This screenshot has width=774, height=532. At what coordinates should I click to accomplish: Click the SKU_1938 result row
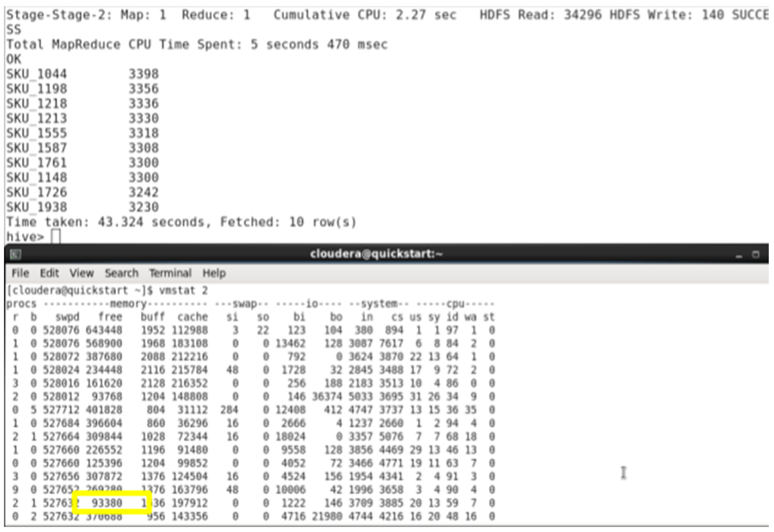(37, 207)
